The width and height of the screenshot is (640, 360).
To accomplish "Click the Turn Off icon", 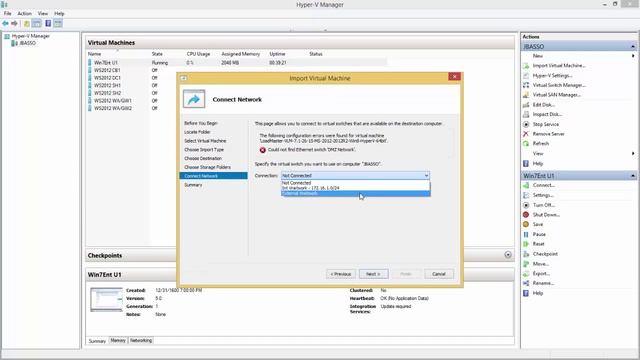I will click(526, 205).
